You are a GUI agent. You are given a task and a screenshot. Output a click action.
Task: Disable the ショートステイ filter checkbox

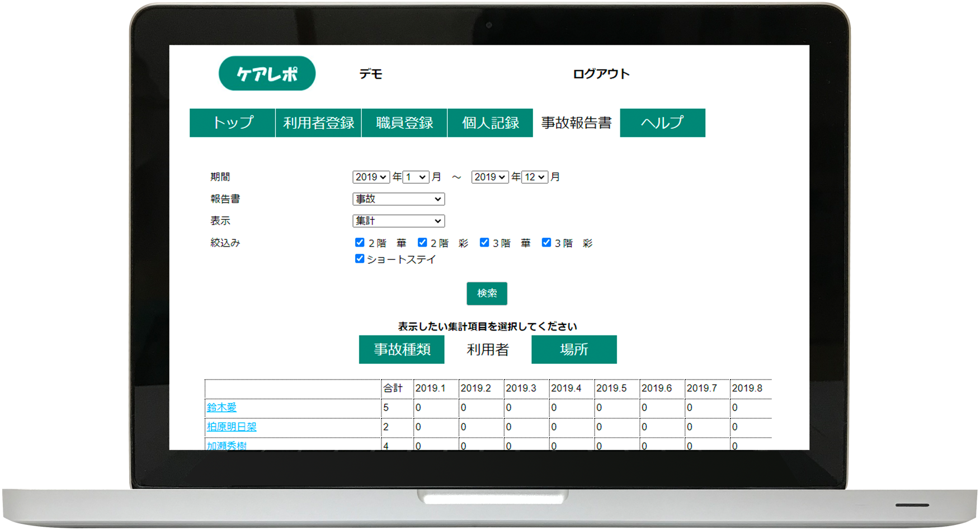point(360,259)
